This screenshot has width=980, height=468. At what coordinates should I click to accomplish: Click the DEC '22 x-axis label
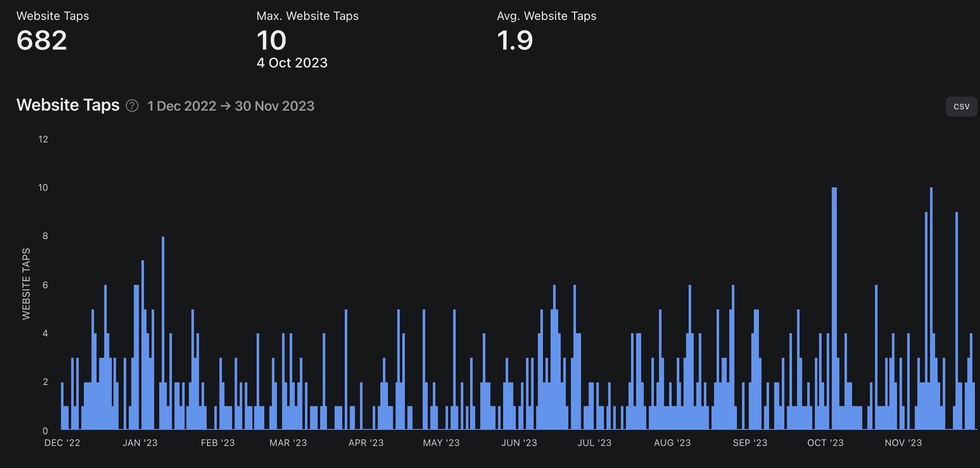[x=62, y=443]
